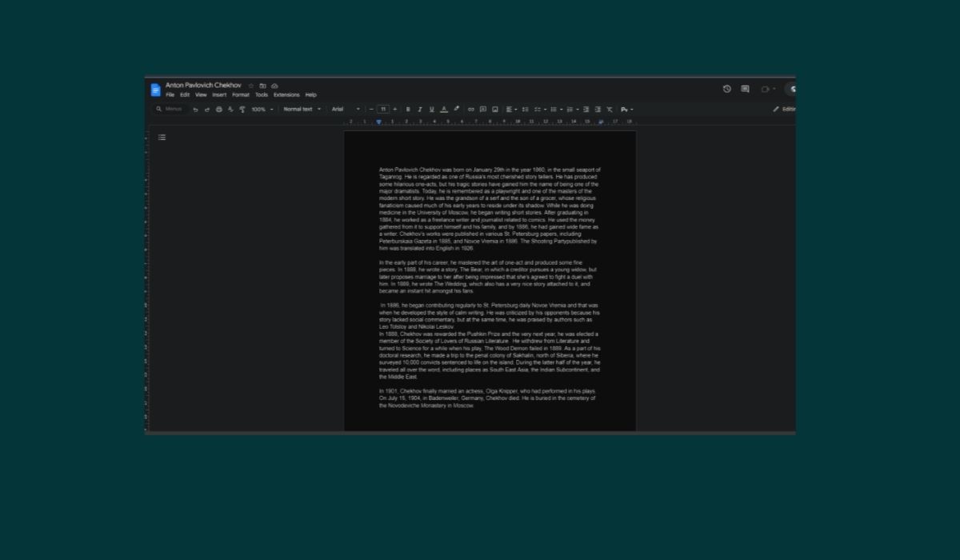Expand the Normal text style dropdown

click(x=302, y=110)
